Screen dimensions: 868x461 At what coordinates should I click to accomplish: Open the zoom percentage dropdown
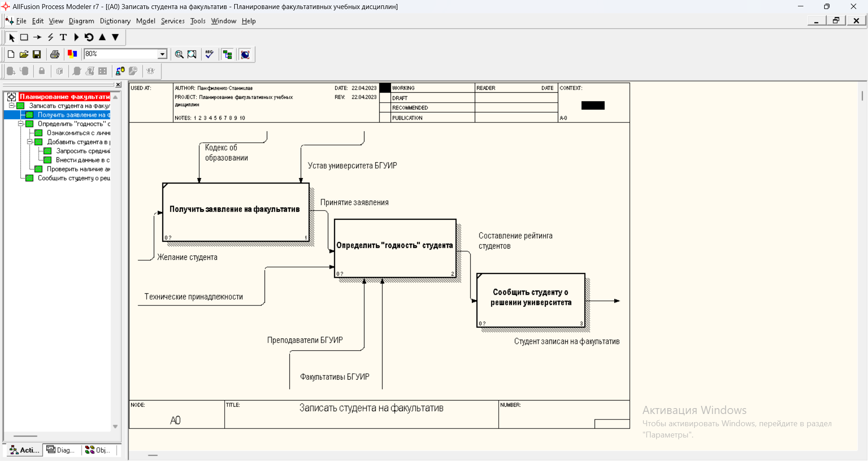point(162,54)
